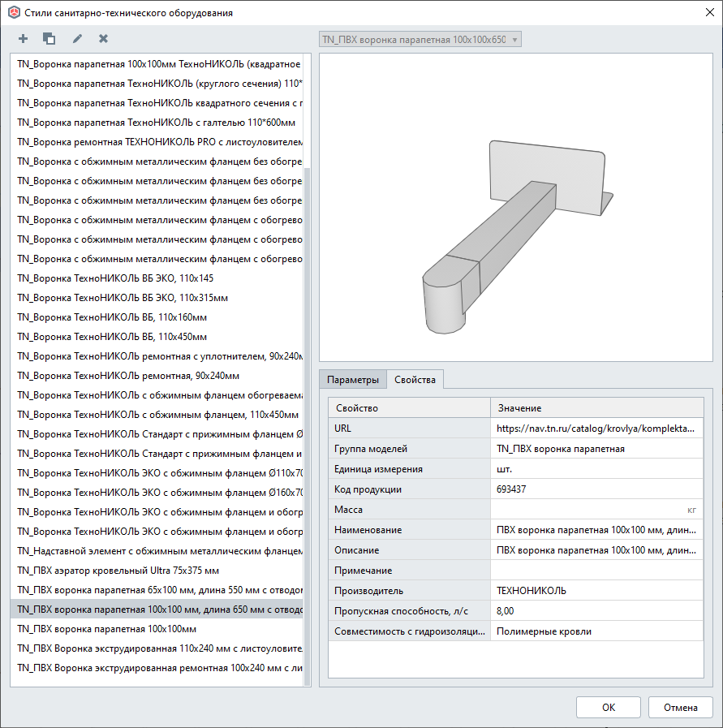This screenshot has width=723, height=728.
Task: Click the value 'Полимерные кровли'
Action: coord(596,631)
